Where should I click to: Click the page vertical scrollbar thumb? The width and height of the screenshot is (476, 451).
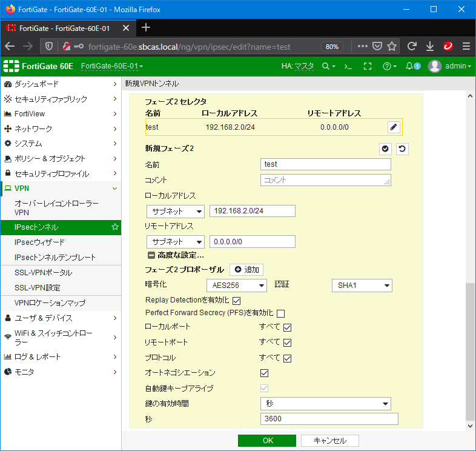pyautogui.click(x=470, y=351)
